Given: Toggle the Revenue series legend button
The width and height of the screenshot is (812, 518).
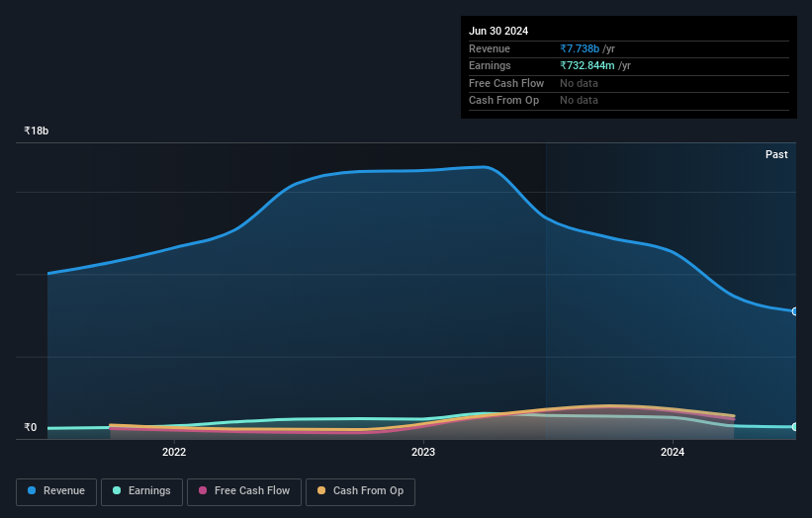Looking at the screenshot, I should (56, 491).
